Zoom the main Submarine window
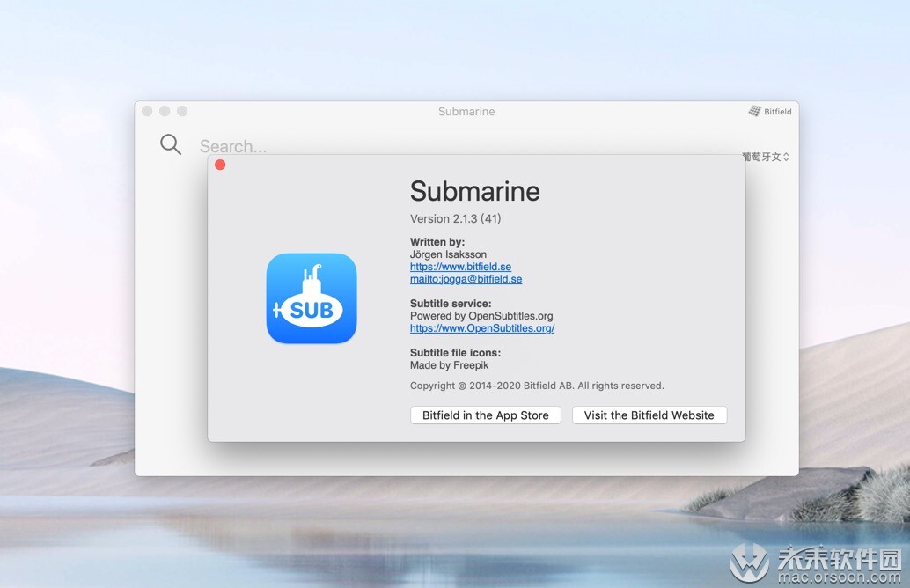Screen dimensions: 910x588 point(182,111)
